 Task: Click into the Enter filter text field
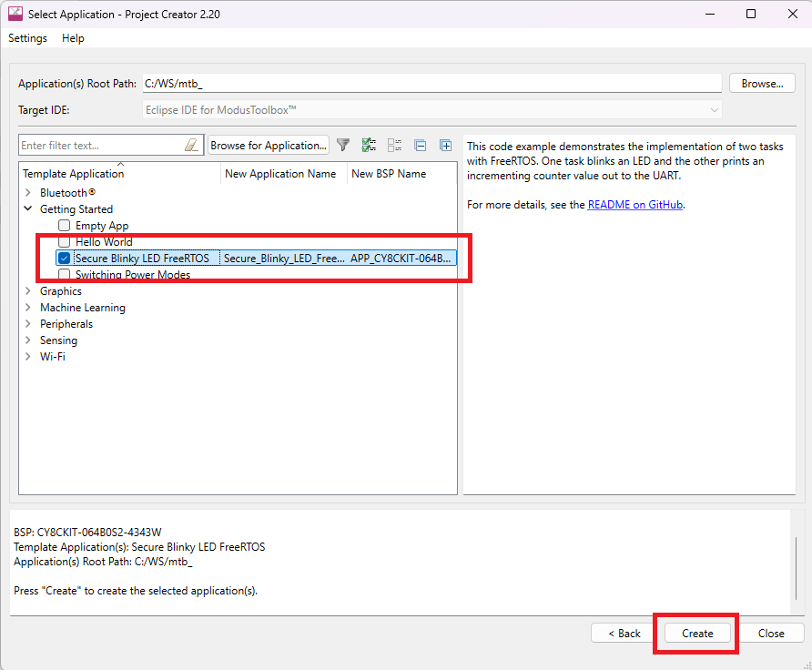(101, 146)
